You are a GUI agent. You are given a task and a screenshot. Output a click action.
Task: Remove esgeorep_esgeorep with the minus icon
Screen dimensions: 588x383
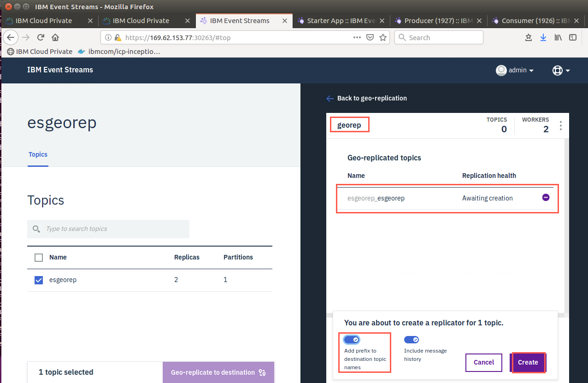pyautogui.click(x=546, y=197)
